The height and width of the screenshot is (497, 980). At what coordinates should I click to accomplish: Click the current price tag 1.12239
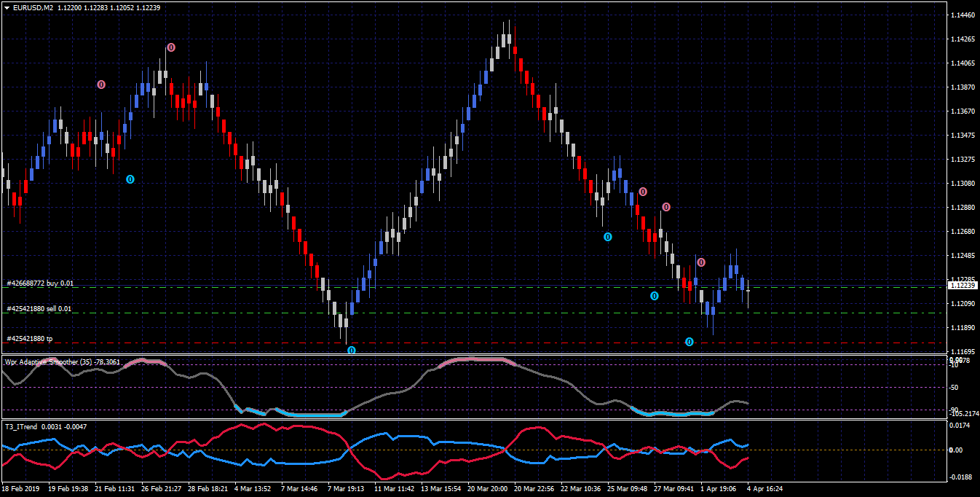(962, 285)
